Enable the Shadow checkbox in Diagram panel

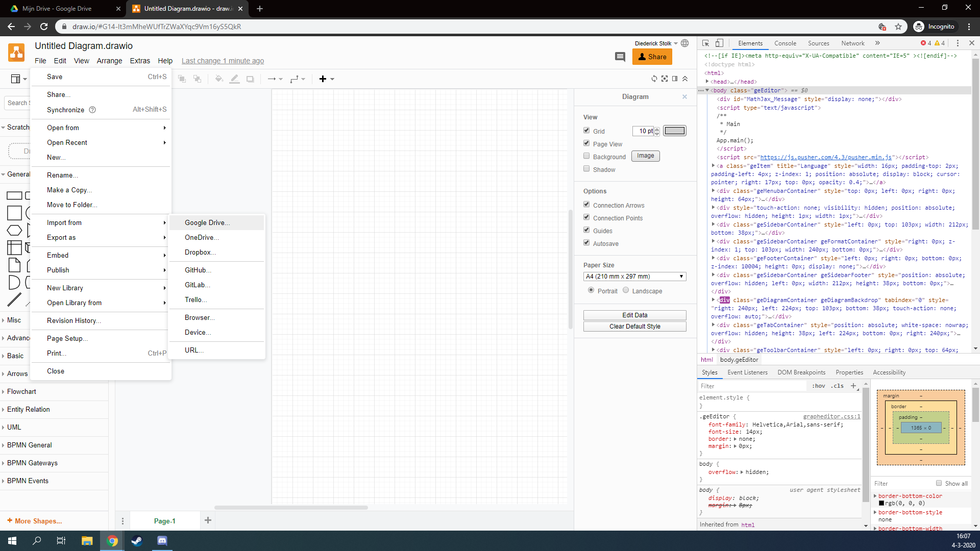586,168
